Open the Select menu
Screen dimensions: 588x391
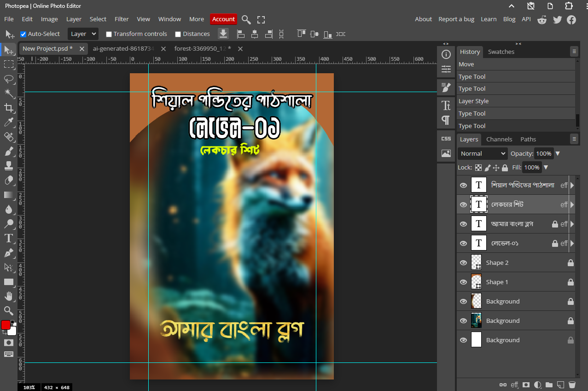pos(98,19)
